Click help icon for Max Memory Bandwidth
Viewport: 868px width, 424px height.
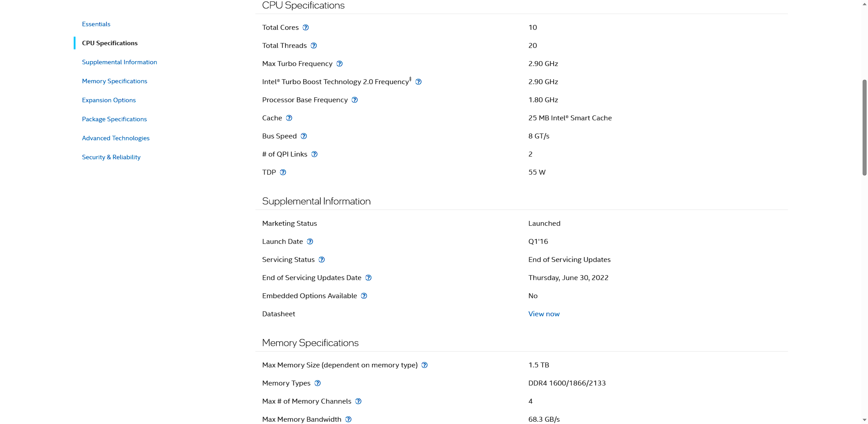pyautogui.click(x=349, y=419)
